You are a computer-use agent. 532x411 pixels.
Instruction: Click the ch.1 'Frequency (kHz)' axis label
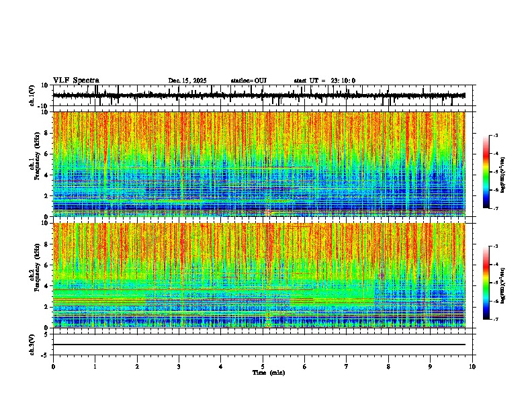coord(37,156)
